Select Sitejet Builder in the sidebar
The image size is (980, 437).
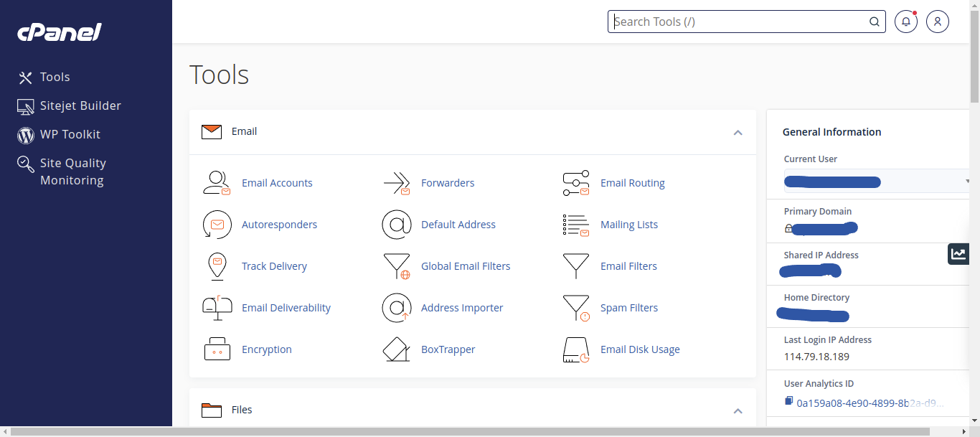80,105
